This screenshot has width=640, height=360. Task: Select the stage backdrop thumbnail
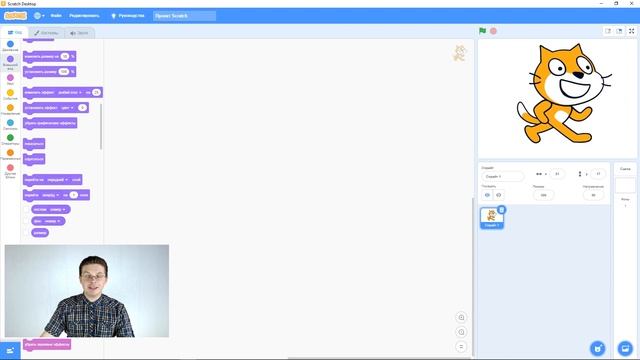tap(625, 186)
